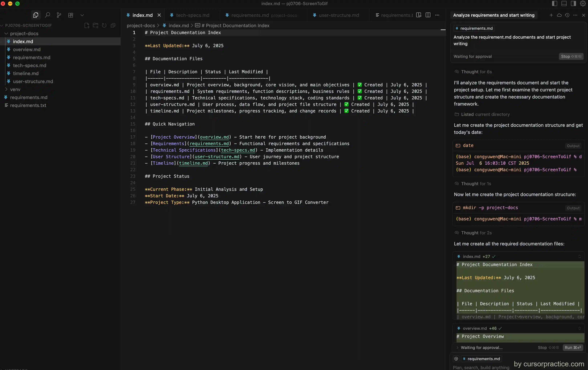Collapse all folders in explorer
The image size is (588, 370).
tap(113, 25)
